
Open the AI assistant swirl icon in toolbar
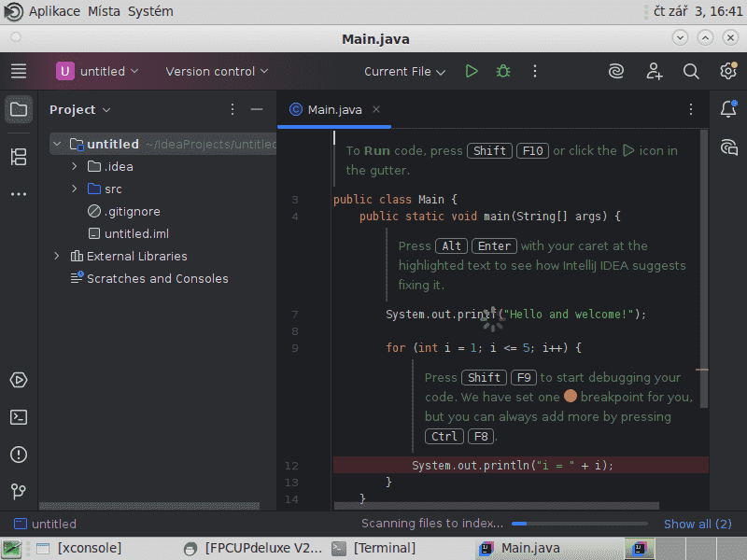[x=616, y=72]
